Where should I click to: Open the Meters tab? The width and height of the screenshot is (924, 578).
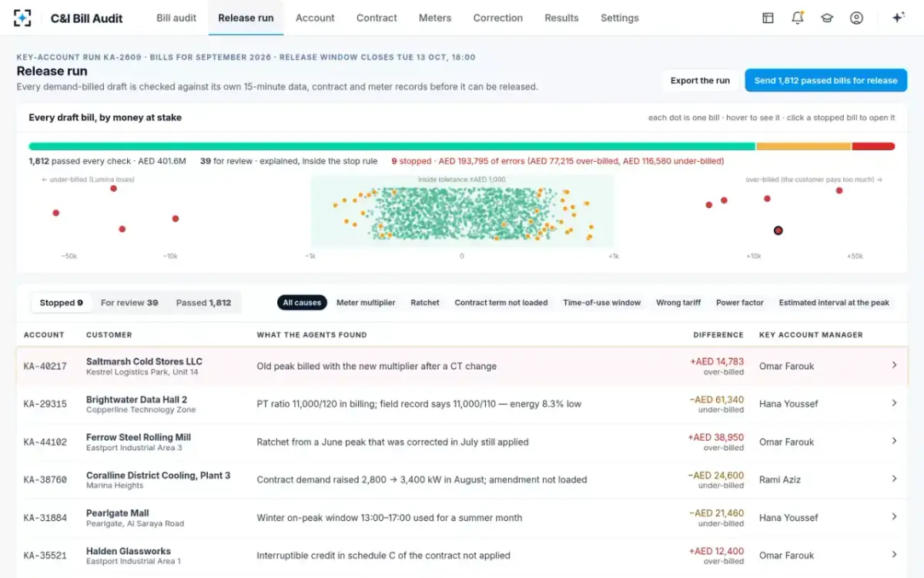tap(435, 18)
